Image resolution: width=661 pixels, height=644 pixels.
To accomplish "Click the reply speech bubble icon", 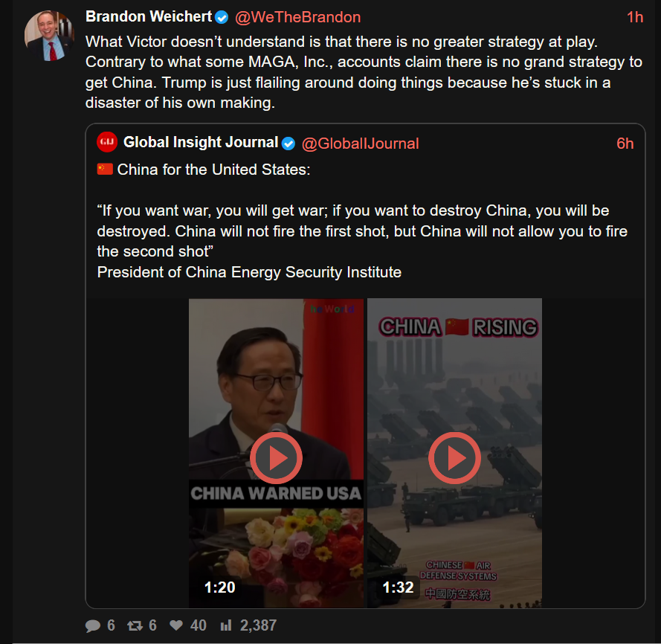I will point(93,625).
